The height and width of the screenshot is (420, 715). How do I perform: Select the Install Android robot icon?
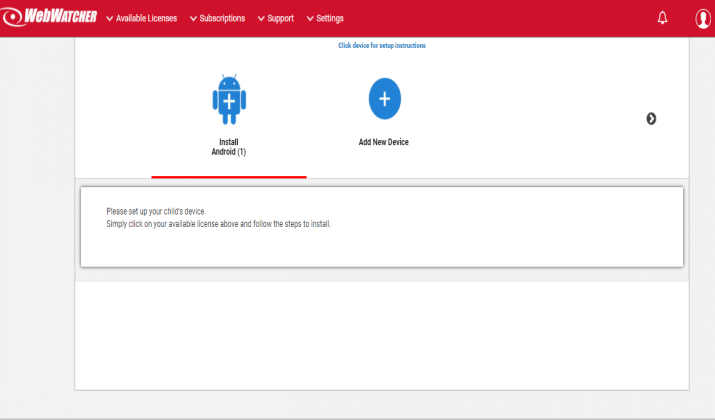click(229, 99)
